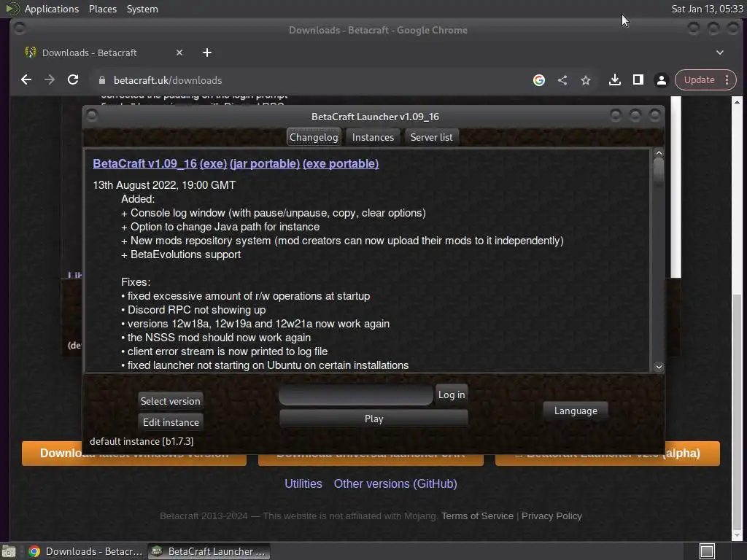This screenshot has height=560, width=747.
Task: Go back in Chrome with back arrow
Action: (26, 80)
